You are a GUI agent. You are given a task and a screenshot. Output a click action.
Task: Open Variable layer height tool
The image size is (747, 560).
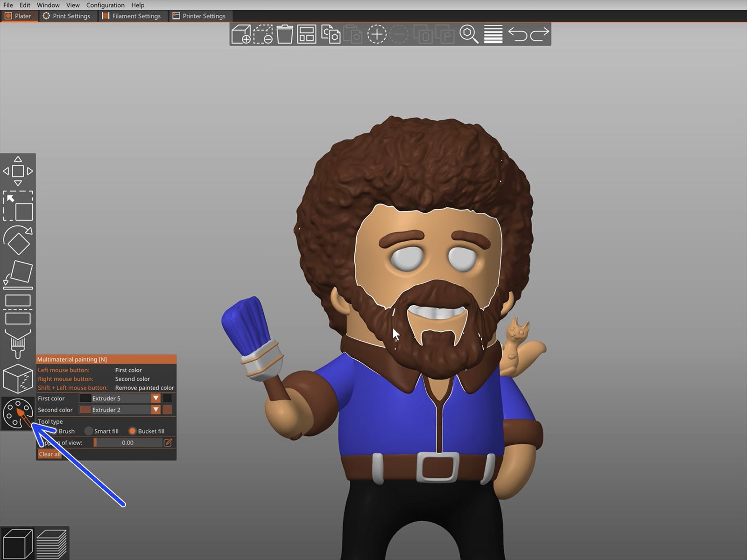tap(493, 35)
